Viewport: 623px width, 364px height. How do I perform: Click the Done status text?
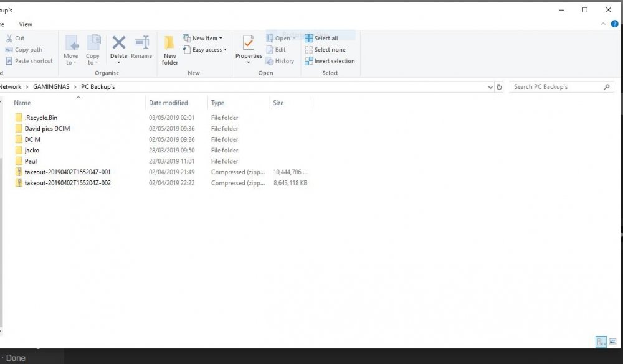[x=16, y=358]
